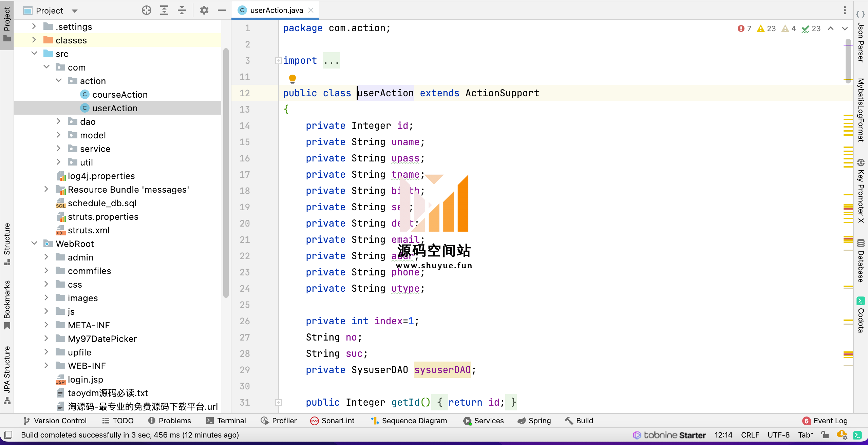868x445 pixels.
Task: Hide the Project panel with minus icon
Action: (222, 11)
